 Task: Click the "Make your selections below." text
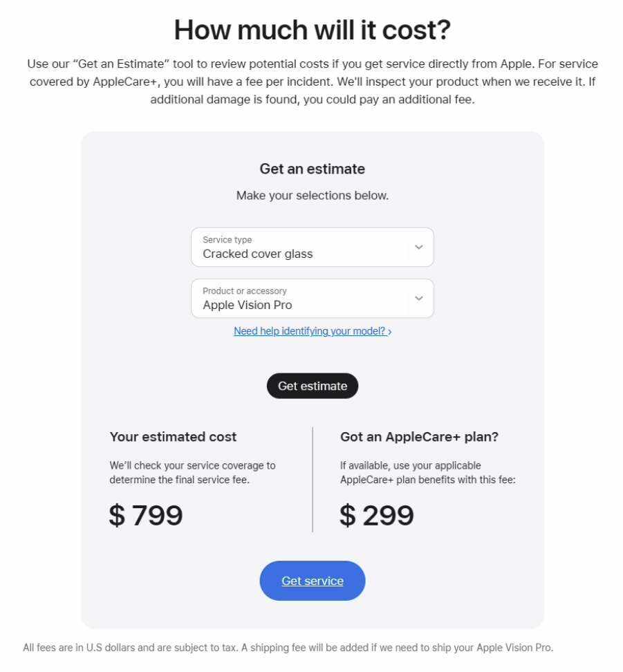[x=313, y=196]
